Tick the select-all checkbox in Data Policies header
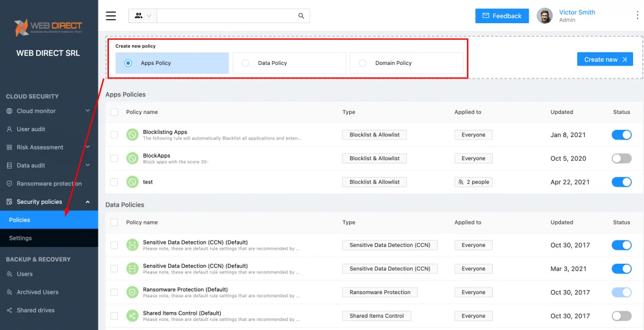The image size is (644, 330). click(114, 223)
